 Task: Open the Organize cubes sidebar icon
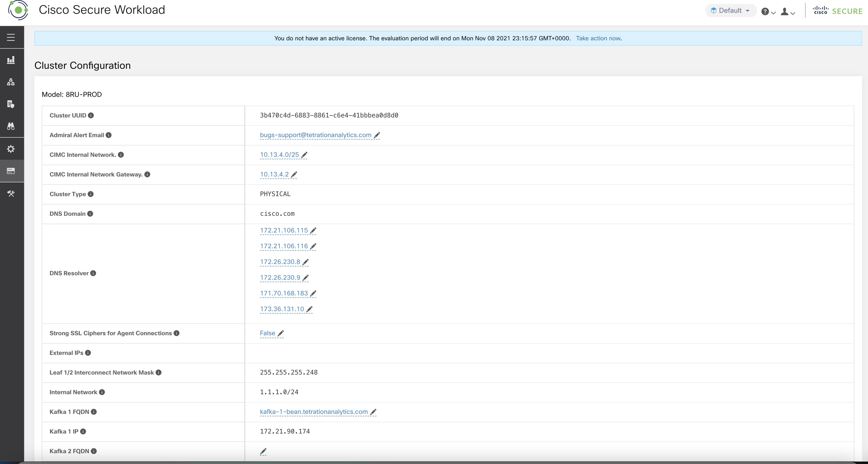click(x=11, y=82)
